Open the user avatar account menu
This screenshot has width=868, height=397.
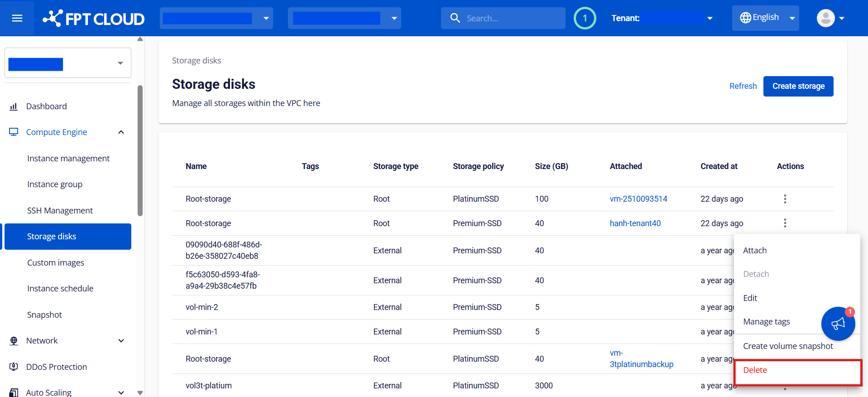coord(830,18)
